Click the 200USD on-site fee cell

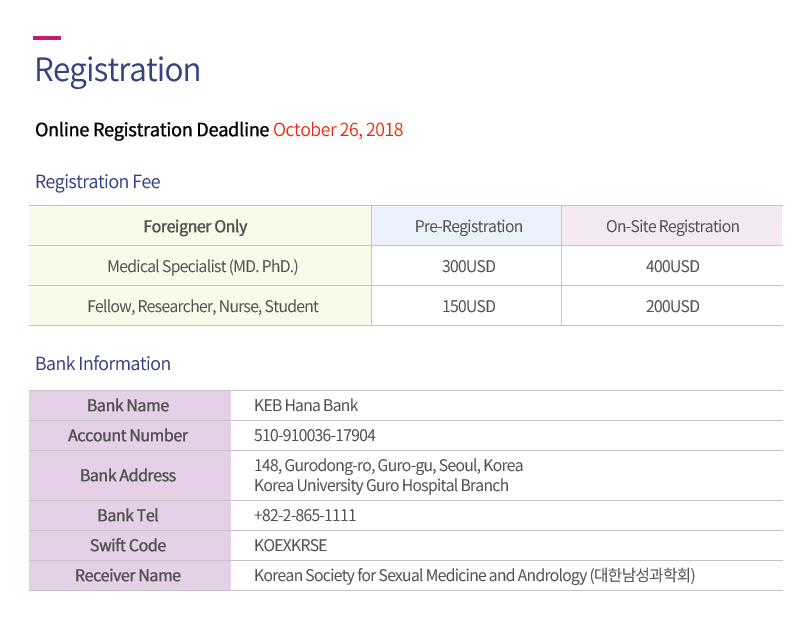pyautogui.click(x=672, y=306)
